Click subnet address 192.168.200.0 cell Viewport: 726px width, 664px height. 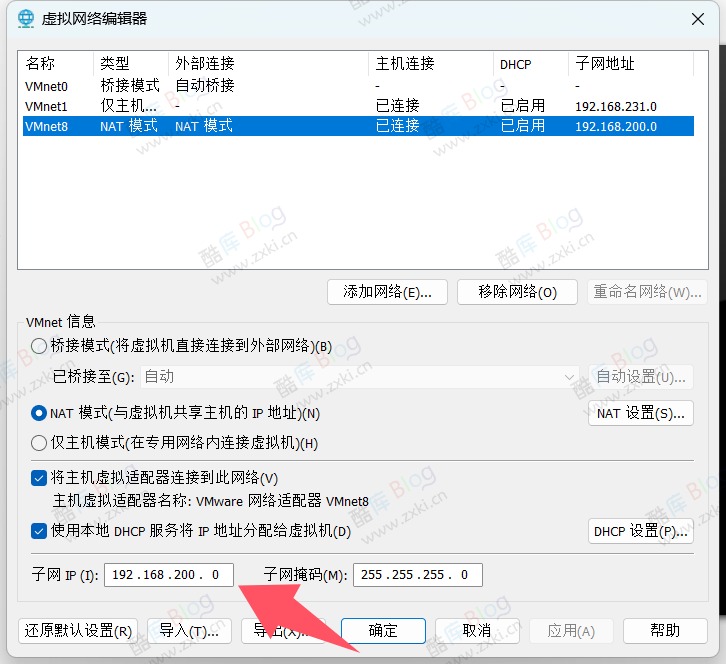tap(616, 126)
